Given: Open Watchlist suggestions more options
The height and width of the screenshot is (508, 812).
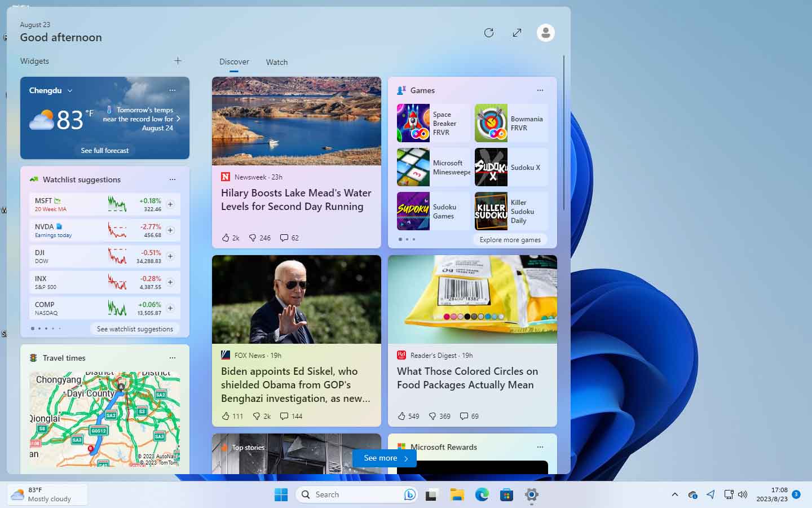Looking at the screenshot, I should [x=173, y=179].
